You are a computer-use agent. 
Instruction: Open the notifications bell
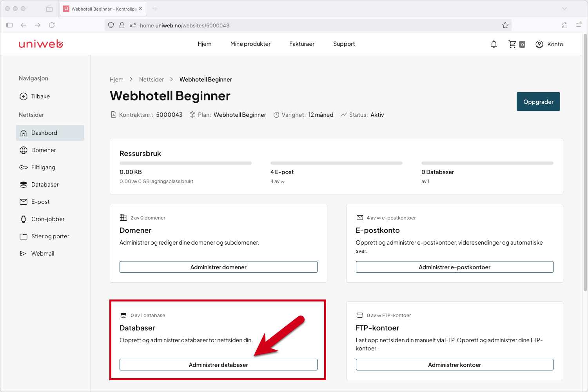point(494,44)
